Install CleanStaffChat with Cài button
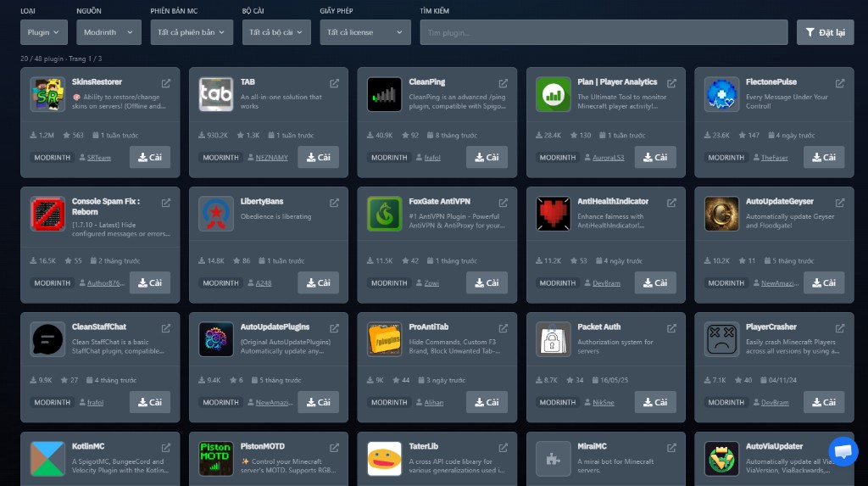Image resolution: width=868 pixels, height=486 pixels. [150, 402]
